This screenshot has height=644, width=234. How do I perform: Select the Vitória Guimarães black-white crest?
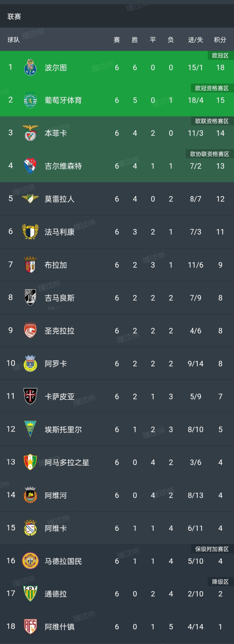[x=30, y=297]
